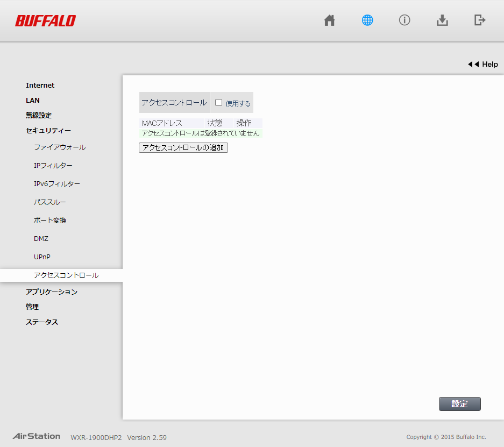Viewport: 504px width, 447px height.
Task: Open the IPフィルター settings page
Action: 53,166
